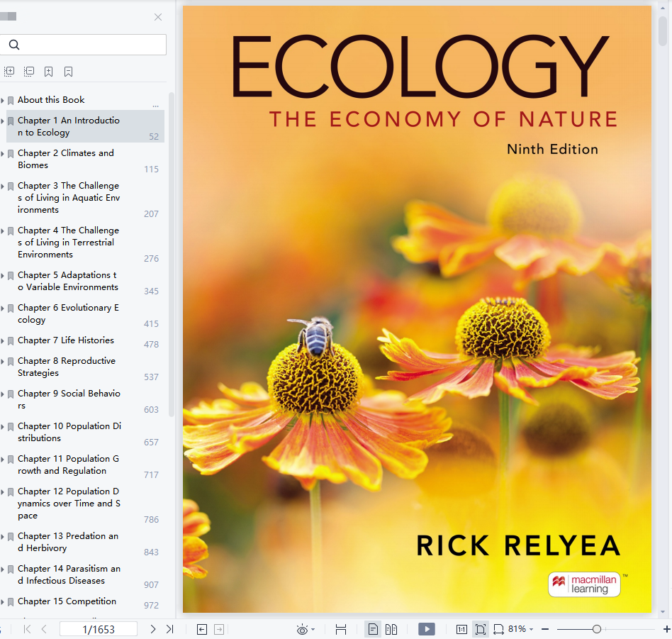The width and height of the screenshot is (672, 639).
Task: Click the bookmark search field
Action: point(83,45)
